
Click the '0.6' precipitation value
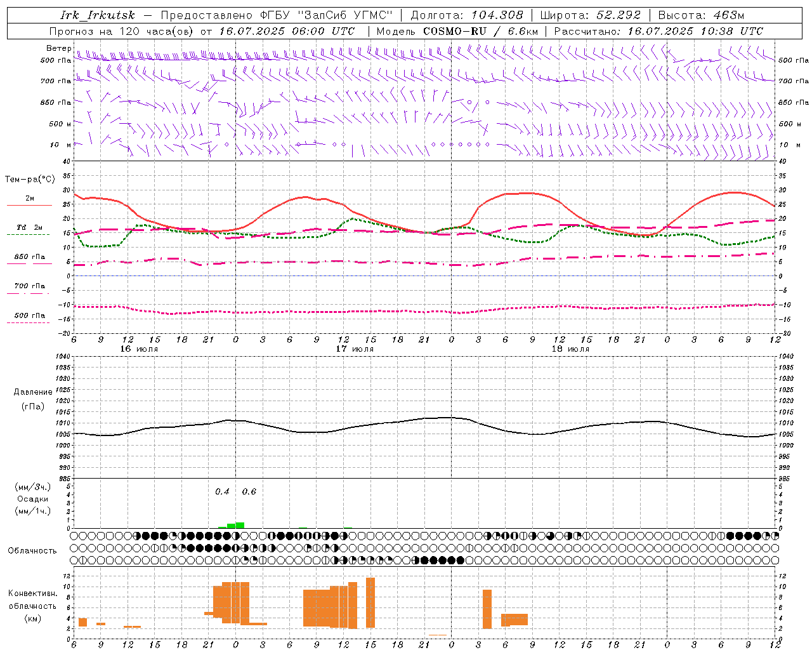[249, 492]
